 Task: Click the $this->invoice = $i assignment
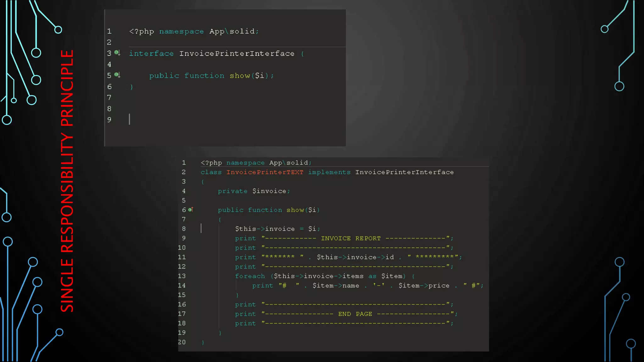tap(277, 229)
